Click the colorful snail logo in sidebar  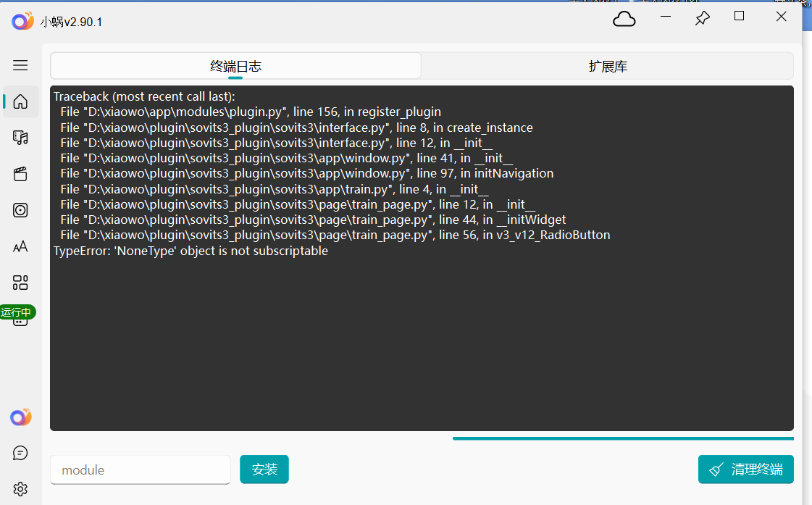[21, 417]
